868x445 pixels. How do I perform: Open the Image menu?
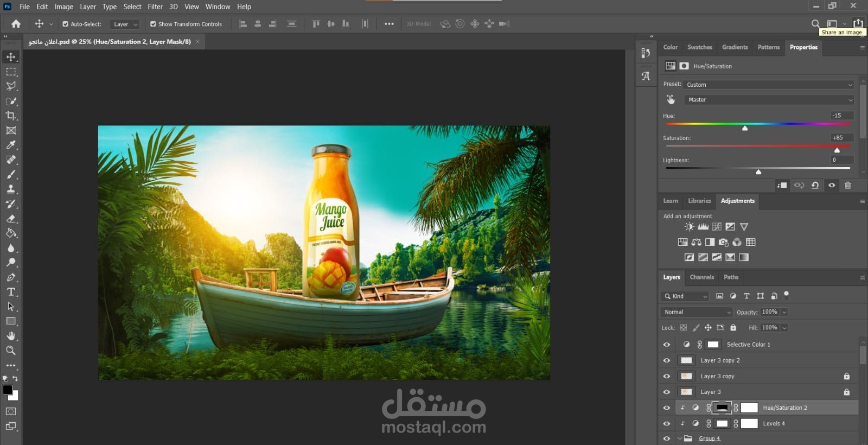(64, 7)
